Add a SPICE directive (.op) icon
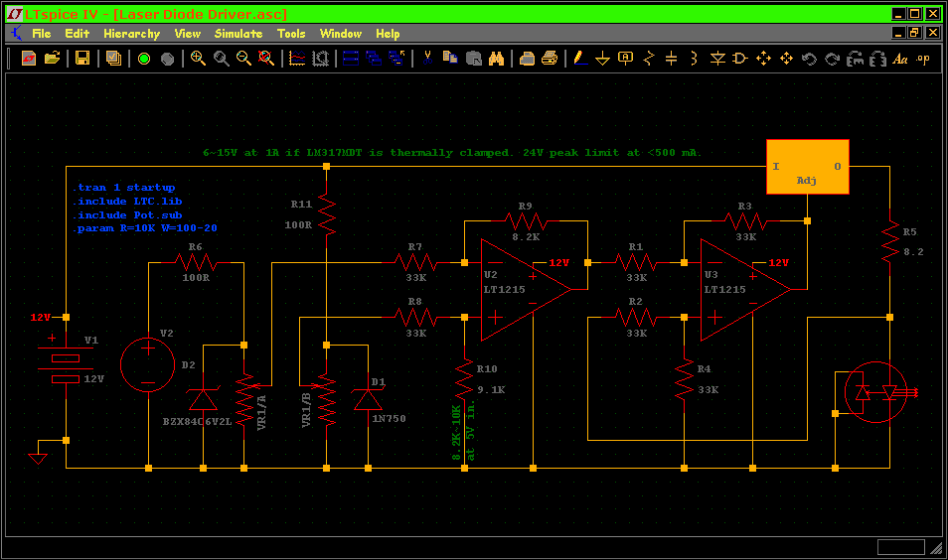This screenshot has height=560, width=948. pyautogui.click(x=922, y=59)
